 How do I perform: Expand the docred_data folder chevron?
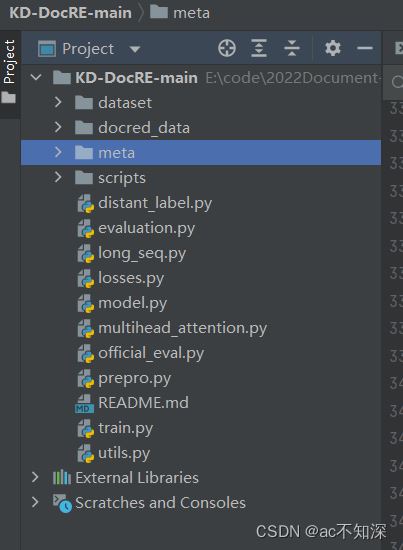(58, 127)
